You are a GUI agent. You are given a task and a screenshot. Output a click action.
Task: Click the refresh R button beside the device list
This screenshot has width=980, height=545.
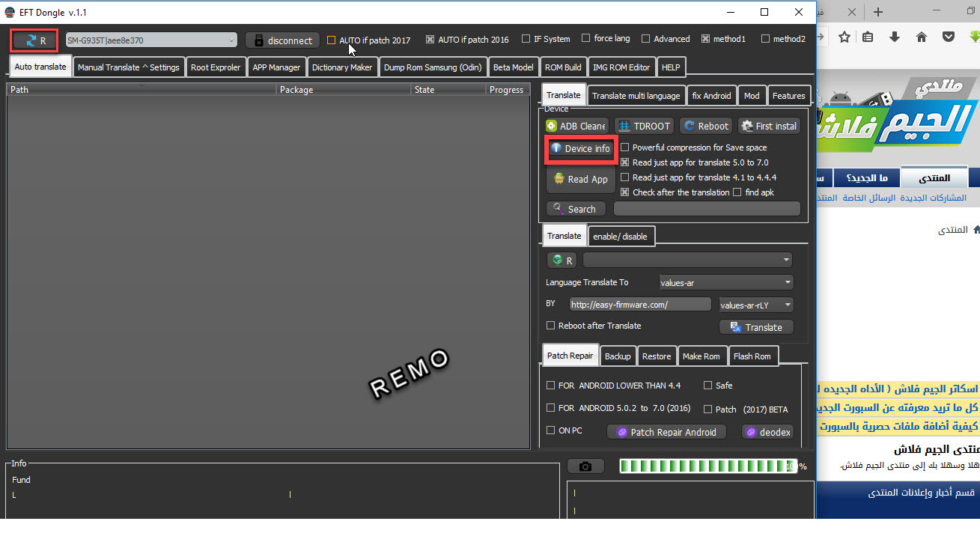click(x=35, y=40)
